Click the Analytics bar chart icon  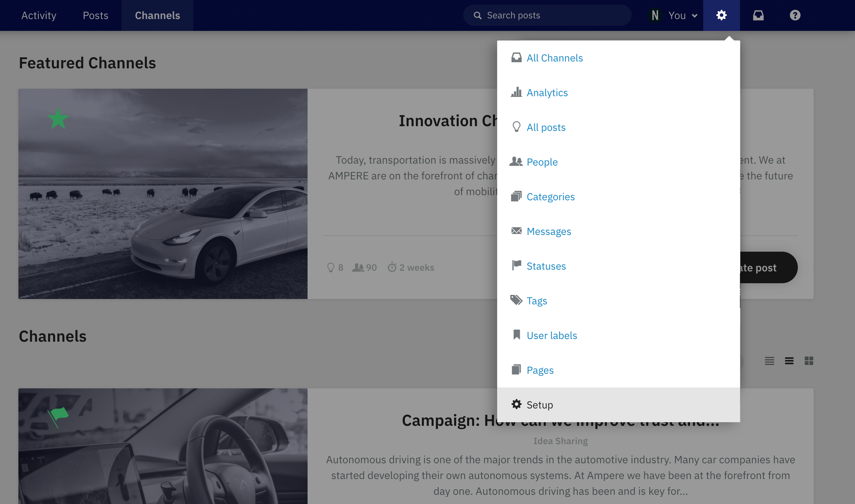coord(516,92)
